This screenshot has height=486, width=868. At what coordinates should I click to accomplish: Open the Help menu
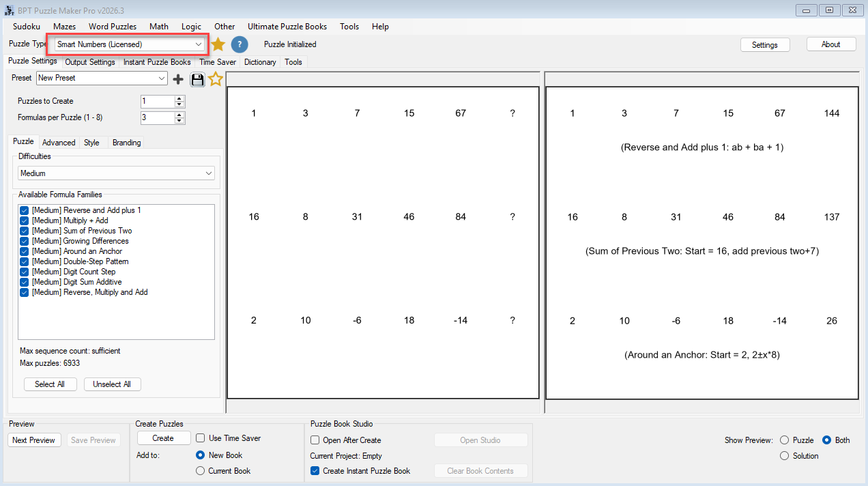380,27
